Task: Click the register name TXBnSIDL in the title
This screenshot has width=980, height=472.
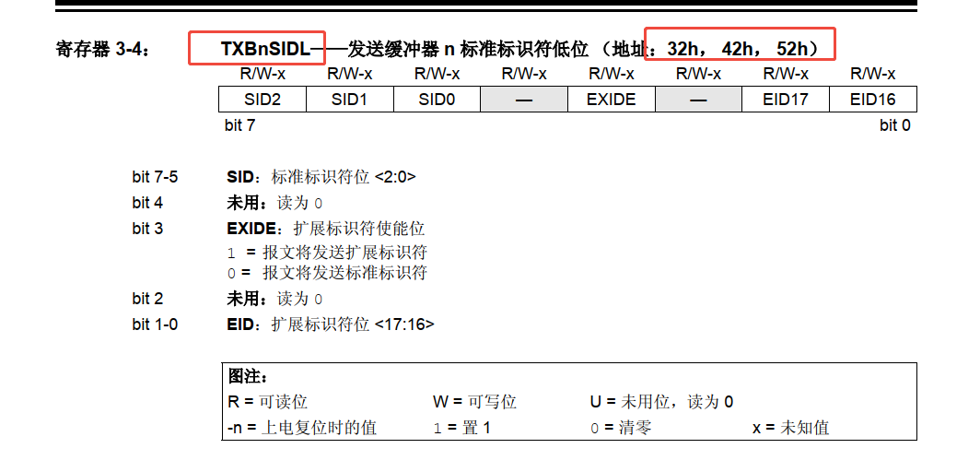Action: [x=265, y=50]
